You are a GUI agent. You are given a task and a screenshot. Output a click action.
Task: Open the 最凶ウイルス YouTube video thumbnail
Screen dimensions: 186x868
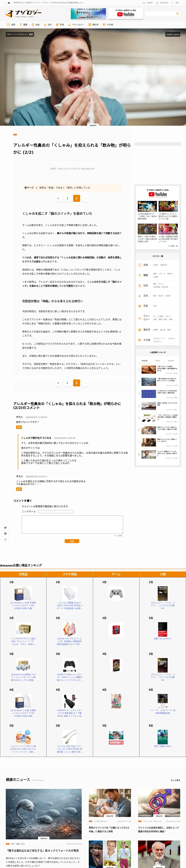(168, 206)
